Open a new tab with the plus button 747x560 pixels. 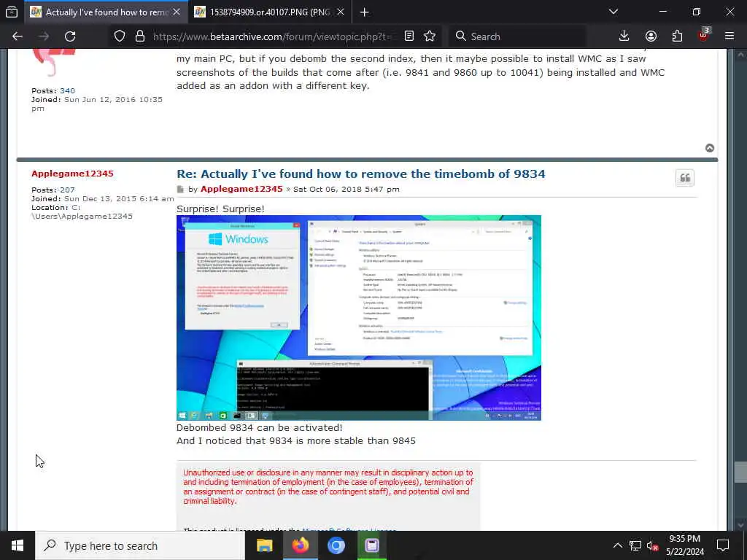tap(365, 12)
